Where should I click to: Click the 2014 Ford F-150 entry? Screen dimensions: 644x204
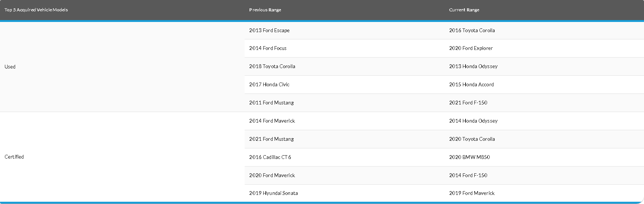click(468, 175)
